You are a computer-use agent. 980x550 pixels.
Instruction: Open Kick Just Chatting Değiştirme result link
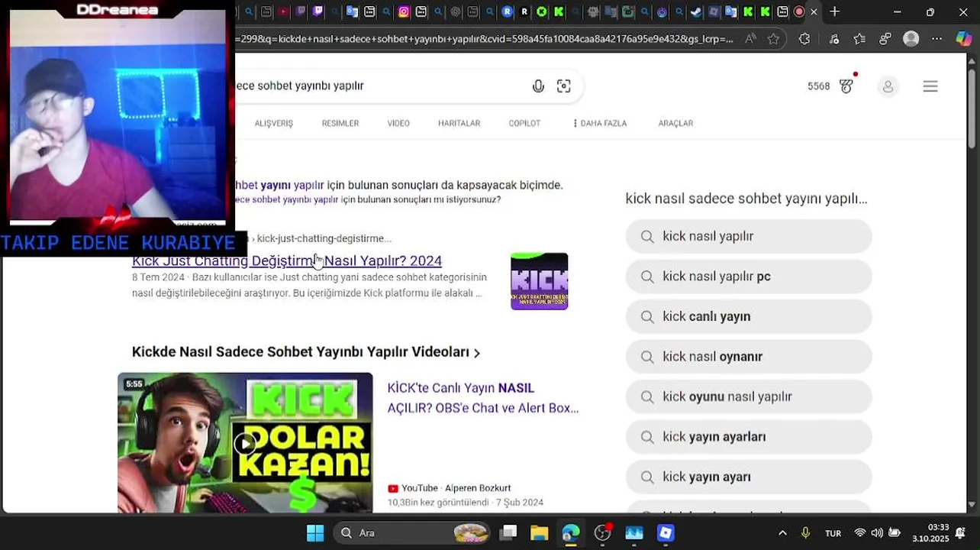tap(287, 260)
